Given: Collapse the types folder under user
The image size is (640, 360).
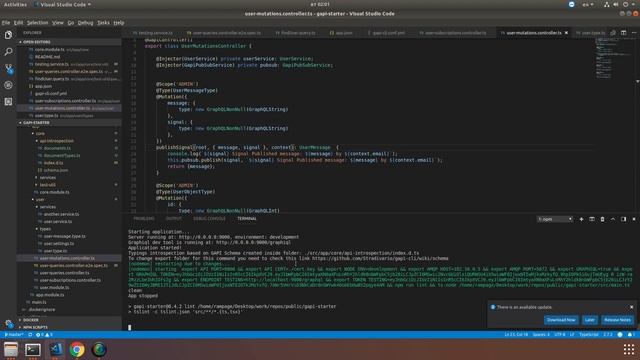Looking at the screenshot, I should (x=45, y=229).
